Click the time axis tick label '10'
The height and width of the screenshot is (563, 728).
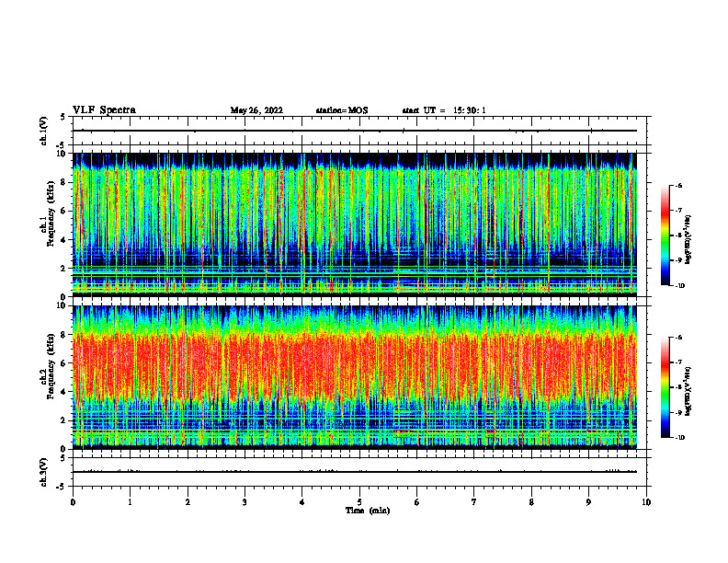[646, 502]
